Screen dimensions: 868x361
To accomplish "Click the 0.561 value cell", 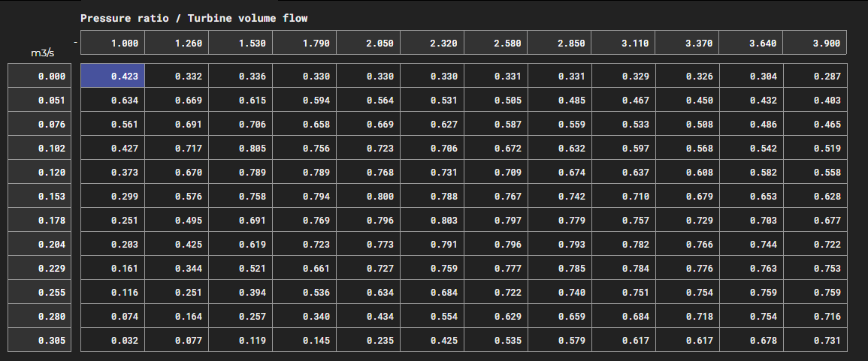I will coord(113,124).
